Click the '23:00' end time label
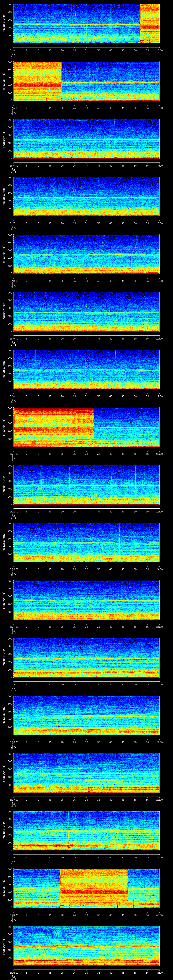Viewport: 173px width, 980px height. 159,511
